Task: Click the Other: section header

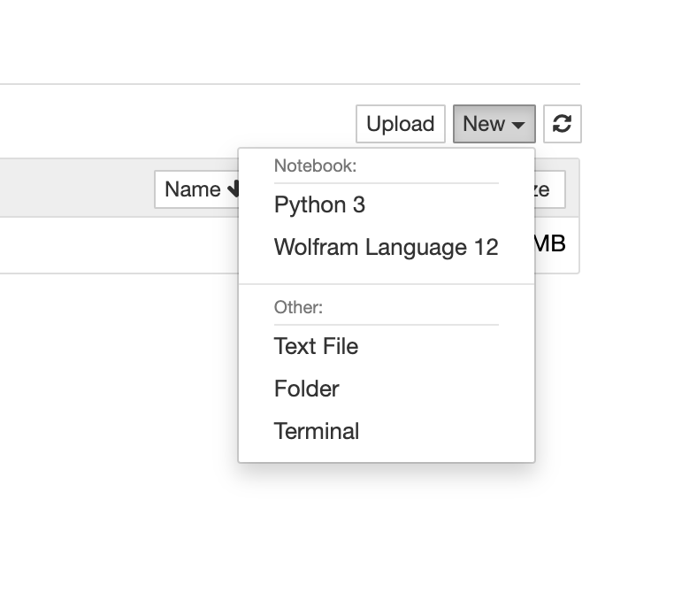Action: (298, 307)
